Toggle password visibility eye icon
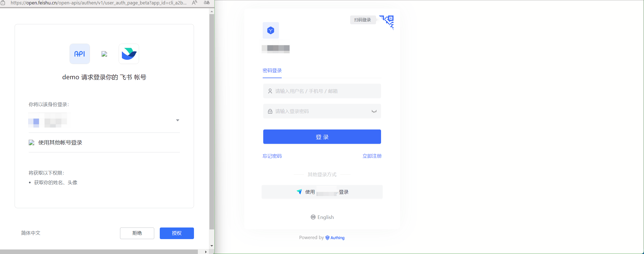The width and height of the screenshot is (644, 254). pyautogui.click(x=374, y=111)
